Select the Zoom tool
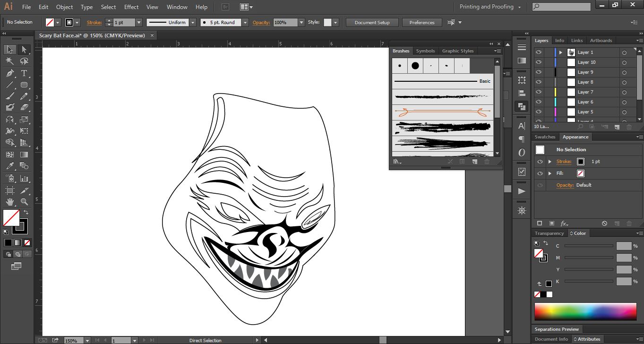 click(24, 202)
